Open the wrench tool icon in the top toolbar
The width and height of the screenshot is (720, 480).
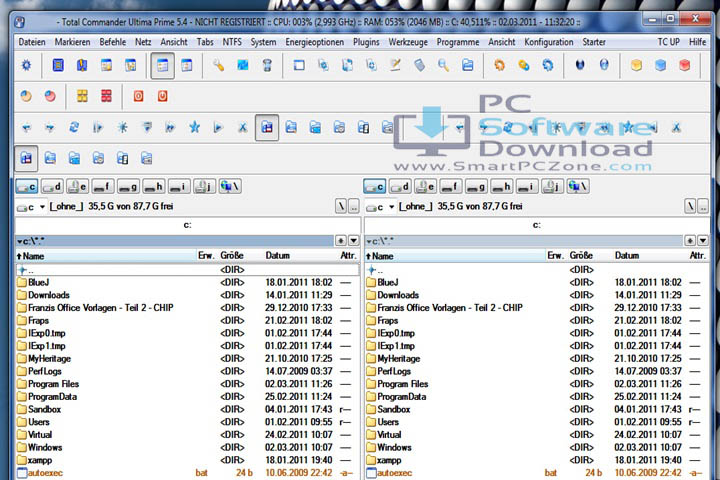point(218,65)
